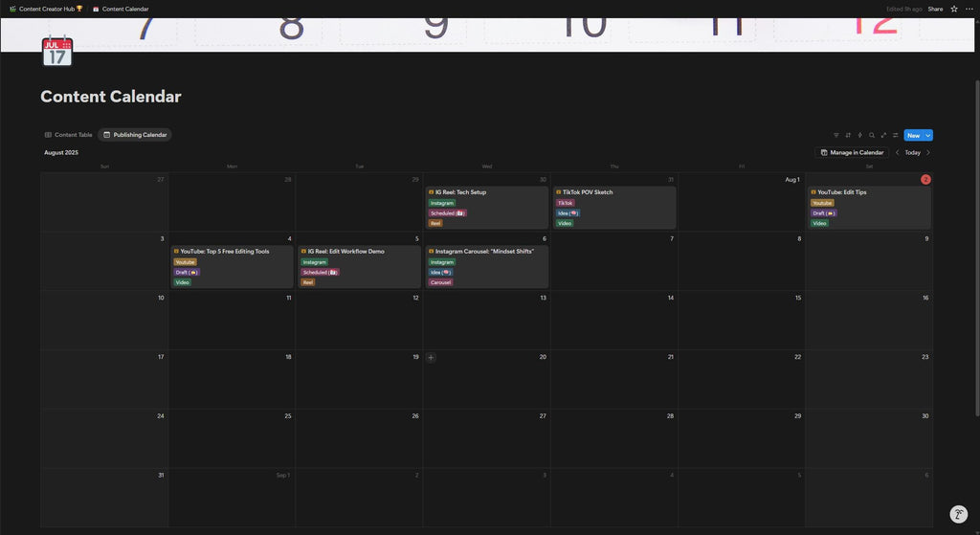Click the icon of Instagram Carousel: Mindset Shifts
Screen dimensions: 980x535
[x=432, y=252]
